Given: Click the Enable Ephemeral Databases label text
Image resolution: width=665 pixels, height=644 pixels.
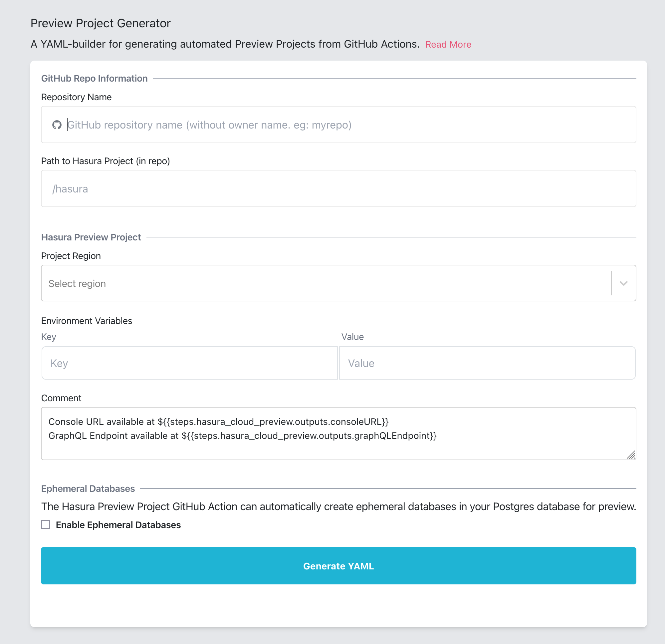Looking at the screenshot, I should coord(118,525).
